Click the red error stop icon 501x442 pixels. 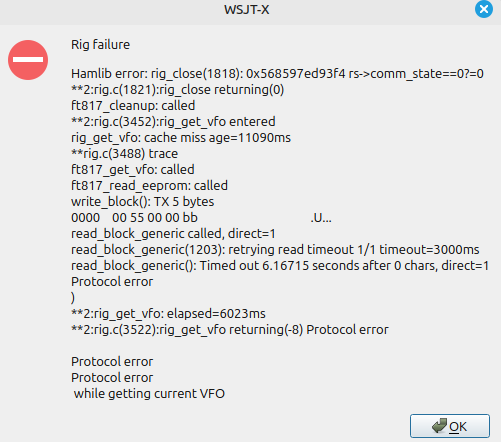[28, 60]
